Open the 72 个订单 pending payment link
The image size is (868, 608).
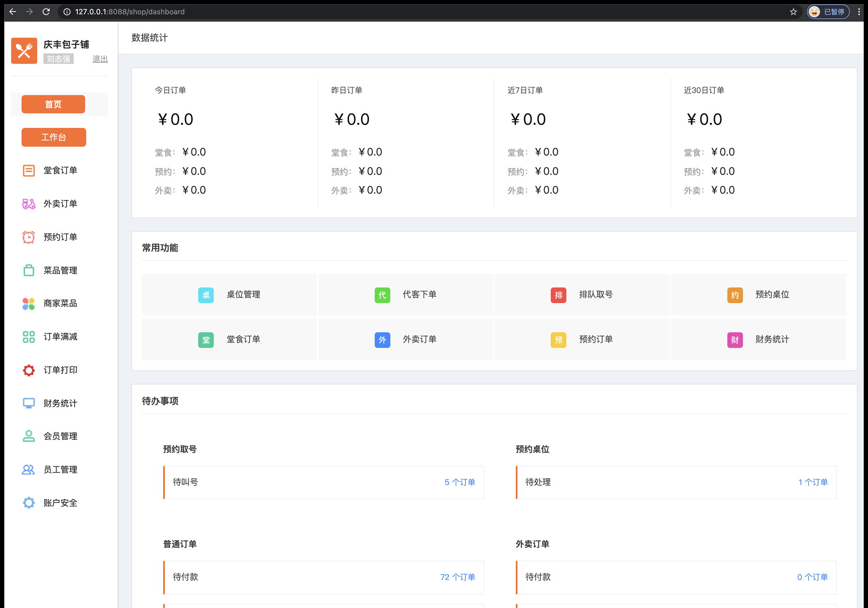click(457, 577)
